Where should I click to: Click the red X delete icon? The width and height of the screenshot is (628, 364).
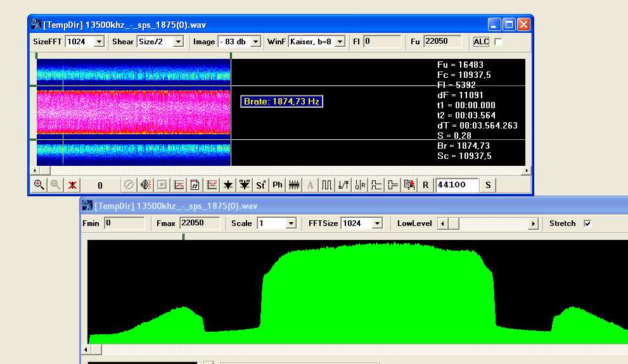73,185
